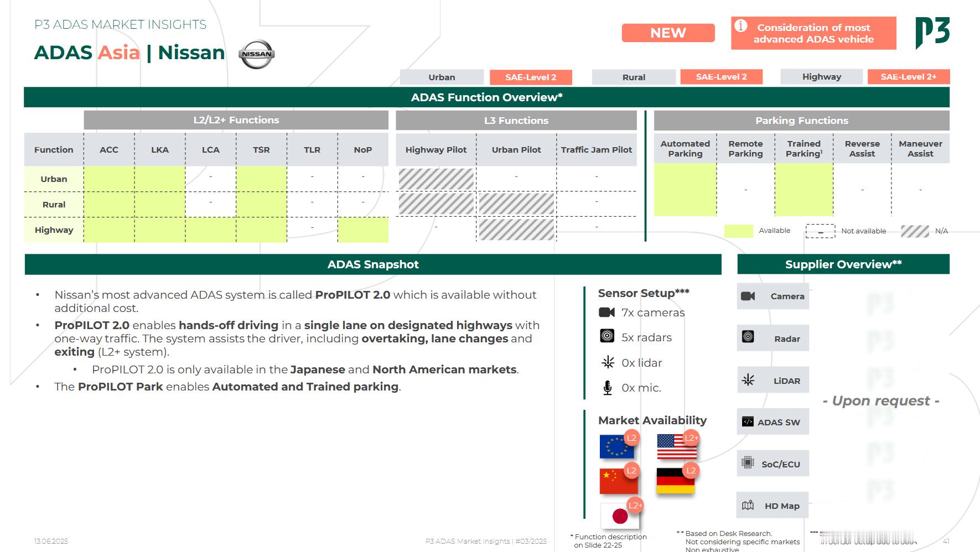Click the Maneuver Assist column header
Screen dimensions: 980x552
coord(920,148)
